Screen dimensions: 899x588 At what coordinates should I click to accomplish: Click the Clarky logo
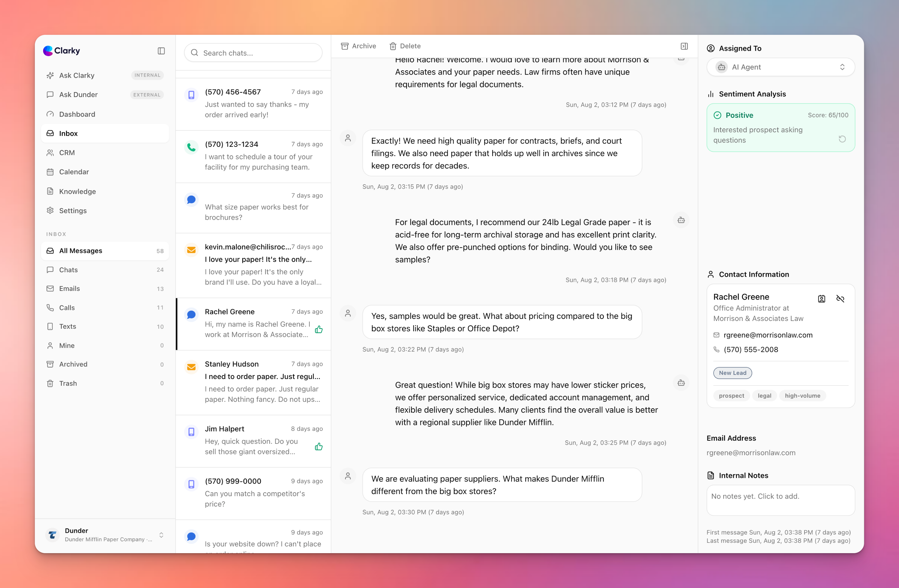click(x=62, y=51)
